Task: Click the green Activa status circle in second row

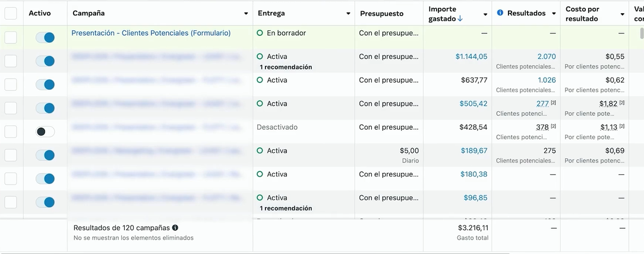Action: 260,57
